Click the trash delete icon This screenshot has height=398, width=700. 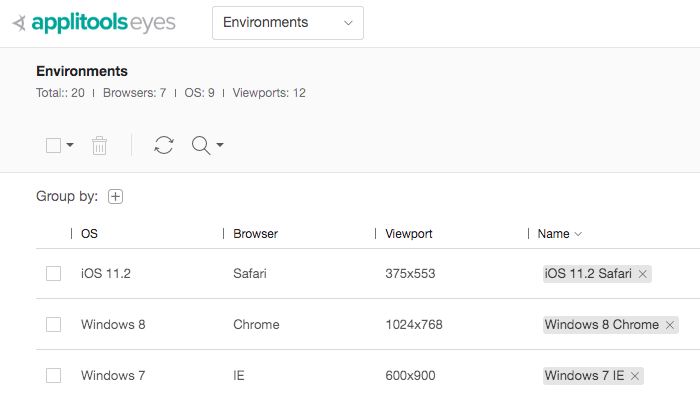click(x=99, y=145)
